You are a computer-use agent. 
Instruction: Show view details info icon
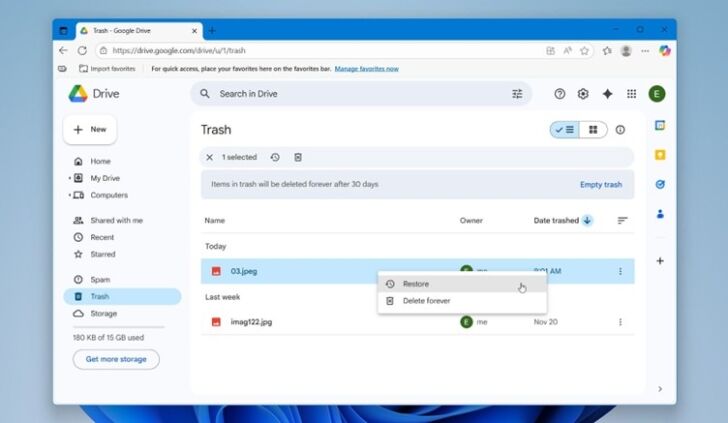[x=620, y=130]
